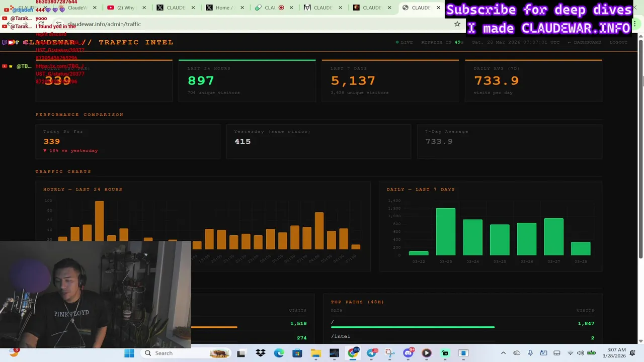Screen dimensions: 644x362
Task: Bookmark this page with the star icon
Action: pyautogui.click(x=457, y=24)
